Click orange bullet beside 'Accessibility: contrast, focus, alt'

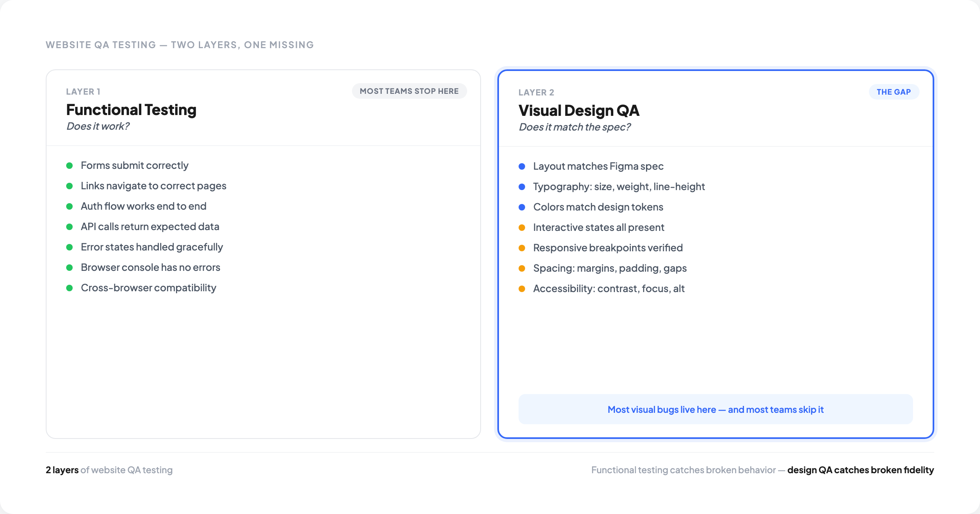tap(522, 289)
